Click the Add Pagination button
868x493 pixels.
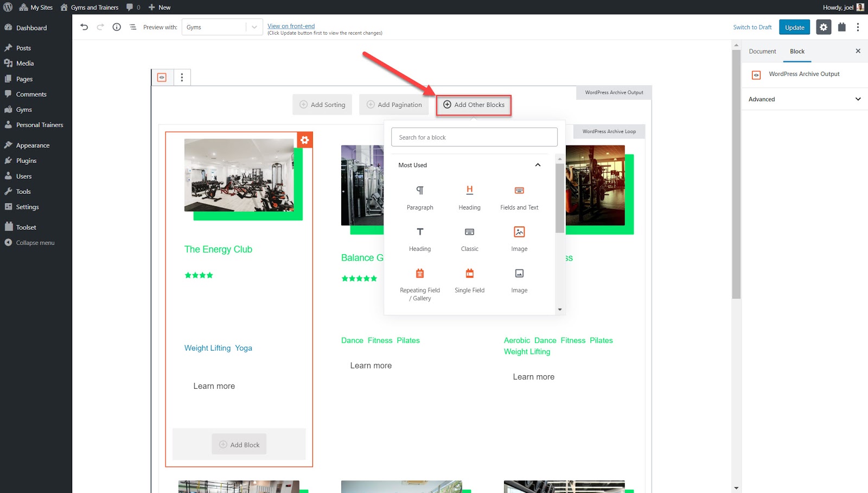tap(394, 105)
